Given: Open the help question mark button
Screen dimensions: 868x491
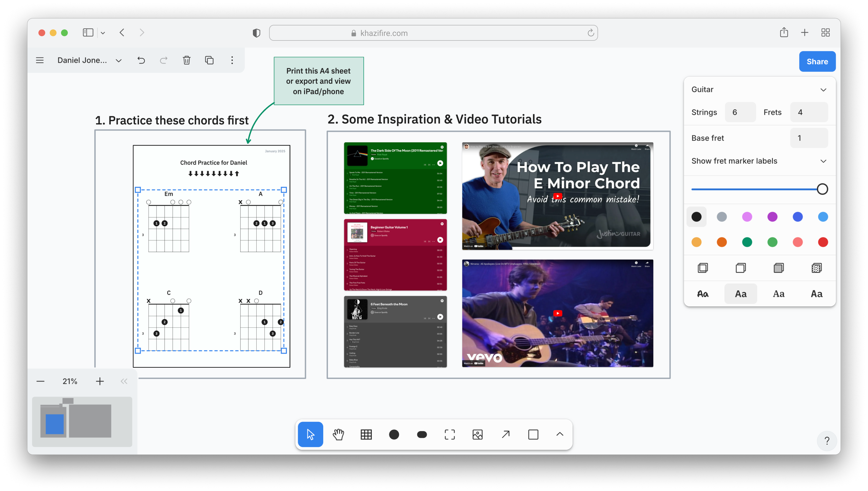Looking at the screenshot, I should (827, 441).
